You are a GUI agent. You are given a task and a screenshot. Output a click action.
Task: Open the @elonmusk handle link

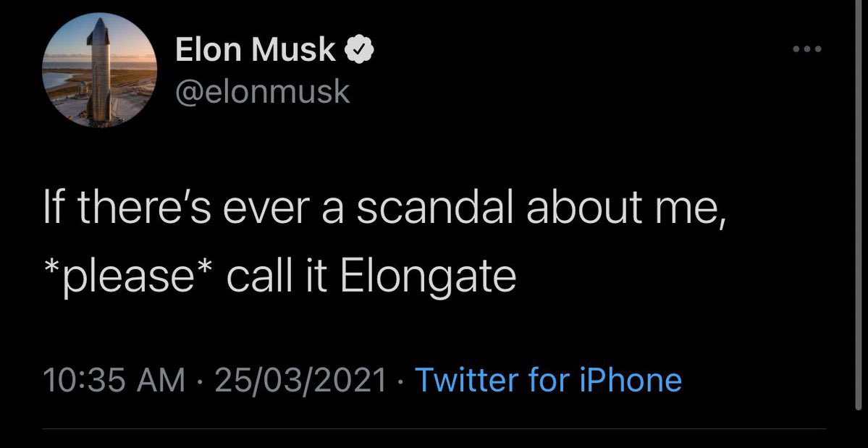[262, 91]
